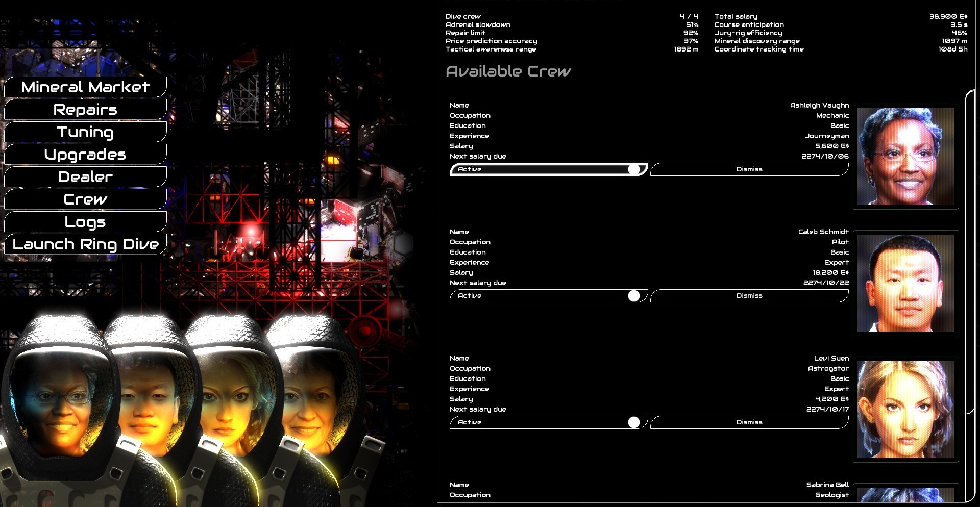Toggle Active switch for Levi Suen
This screenshot has width=980, height=507.
coord(548,422)
